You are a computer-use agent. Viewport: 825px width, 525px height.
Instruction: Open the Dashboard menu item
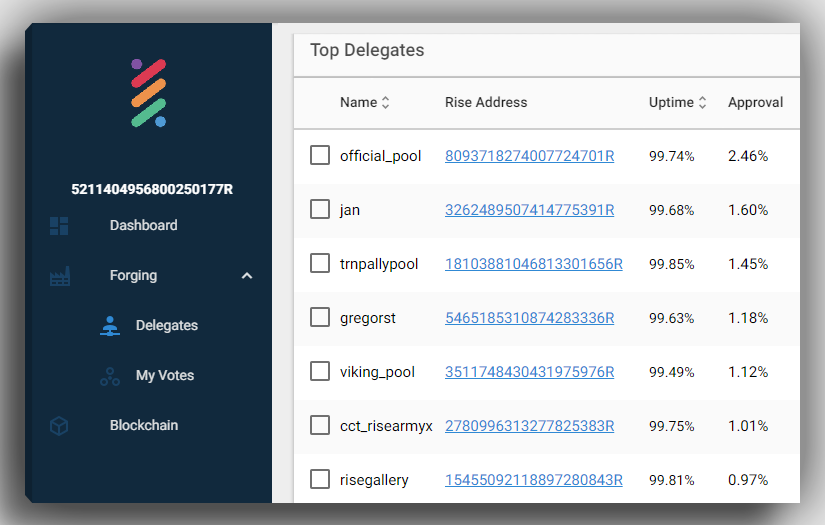pos(144,225)
